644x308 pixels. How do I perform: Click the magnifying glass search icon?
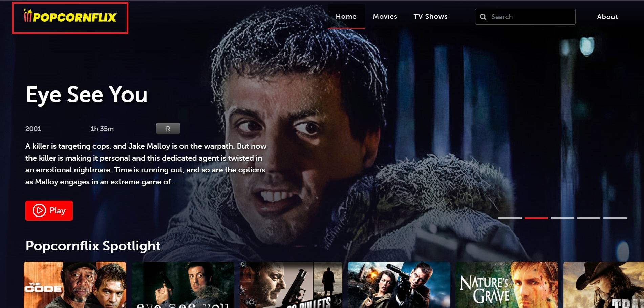(483, 16)
